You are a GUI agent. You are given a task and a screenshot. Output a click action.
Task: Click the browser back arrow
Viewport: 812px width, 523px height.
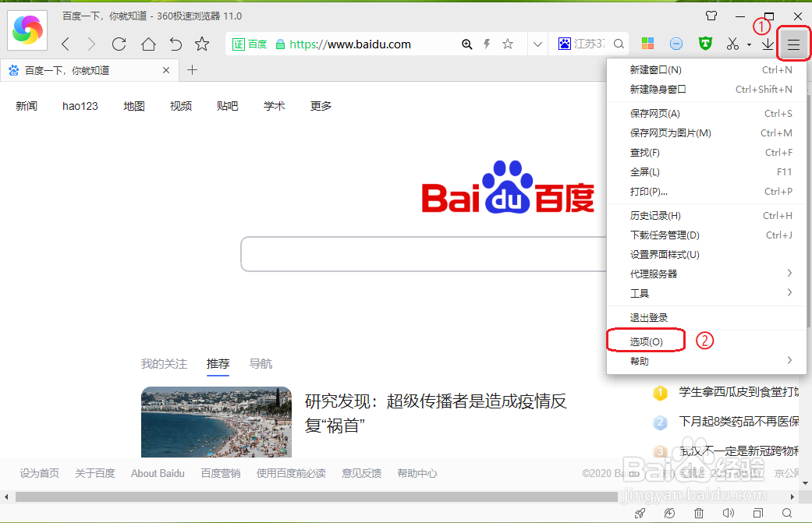(66, 44)
